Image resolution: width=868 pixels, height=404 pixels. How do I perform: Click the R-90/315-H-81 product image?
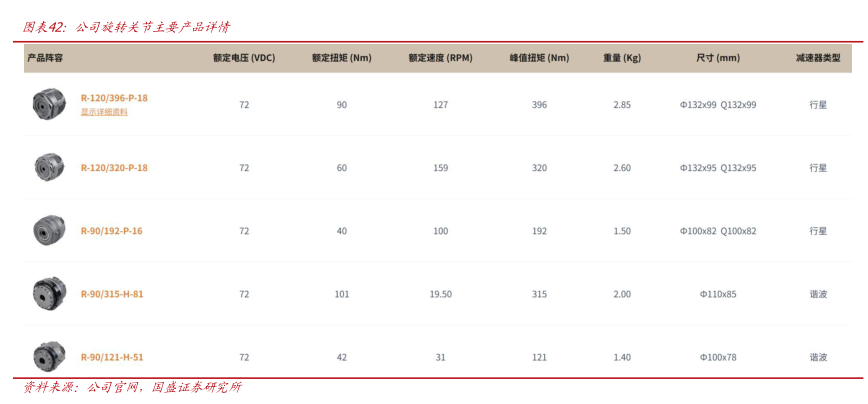47,293
